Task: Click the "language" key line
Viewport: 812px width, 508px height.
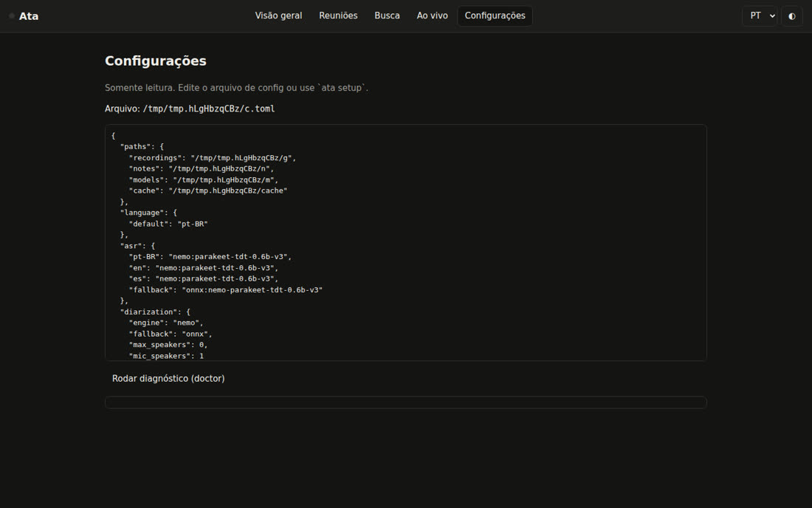Action: (148, 213)
